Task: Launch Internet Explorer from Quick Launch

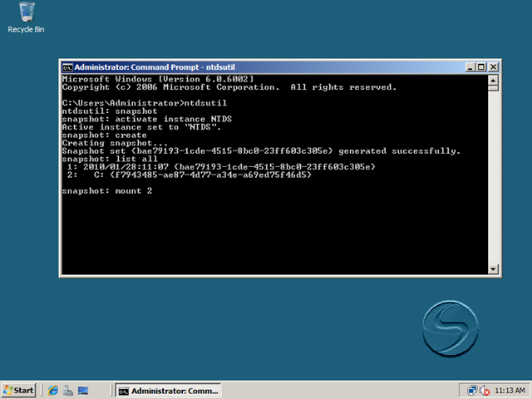Action: point(53,391)
